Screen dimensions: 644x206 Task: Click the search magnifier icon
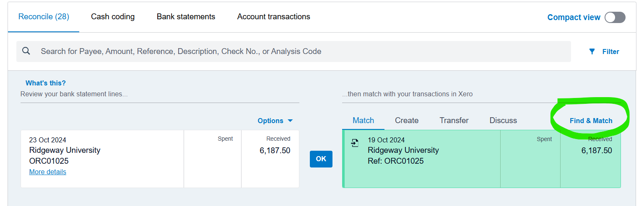[26, 51]
